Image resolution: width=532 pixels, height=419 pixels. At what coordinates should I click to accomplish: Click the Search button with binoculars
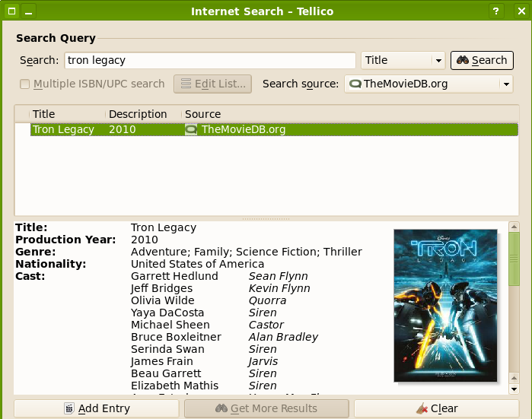(482, 60)
